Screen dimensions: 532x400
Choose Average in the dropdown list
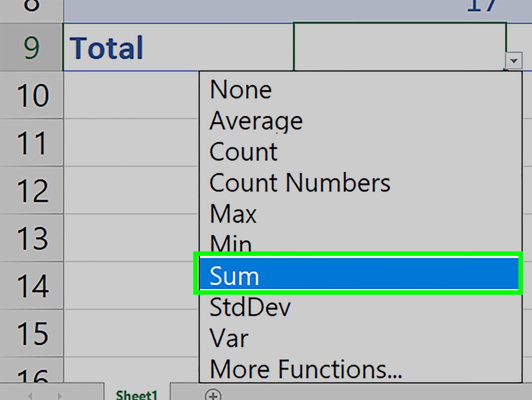coord(361,121)
